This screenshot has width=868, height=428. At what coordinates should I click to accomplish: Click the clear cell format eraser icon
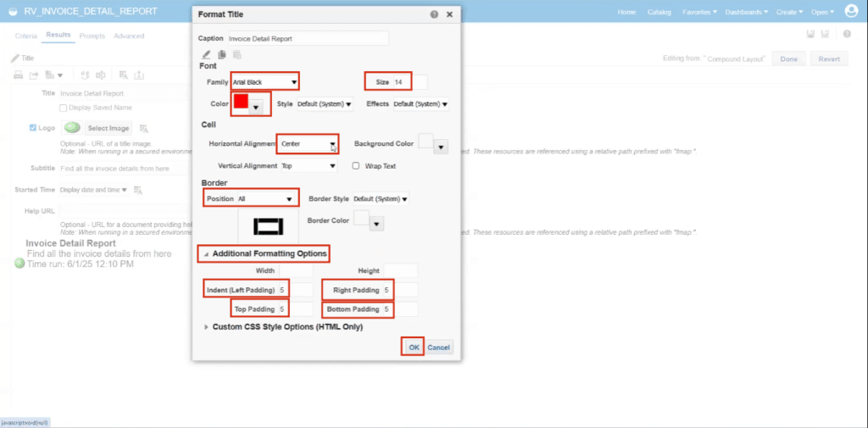tap(206, 54)
